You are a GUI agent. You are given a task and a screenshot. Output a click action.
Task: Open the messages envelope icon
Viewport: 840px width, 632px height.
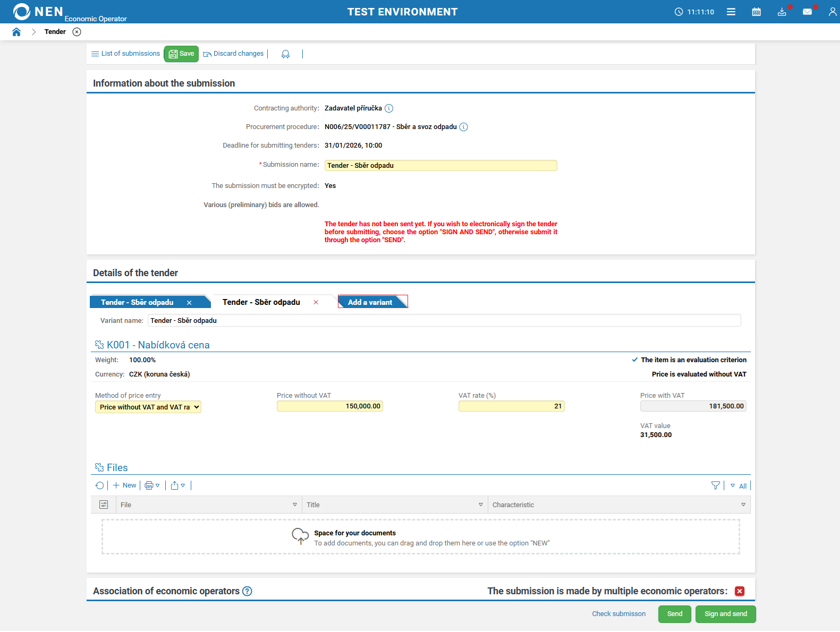807,12
